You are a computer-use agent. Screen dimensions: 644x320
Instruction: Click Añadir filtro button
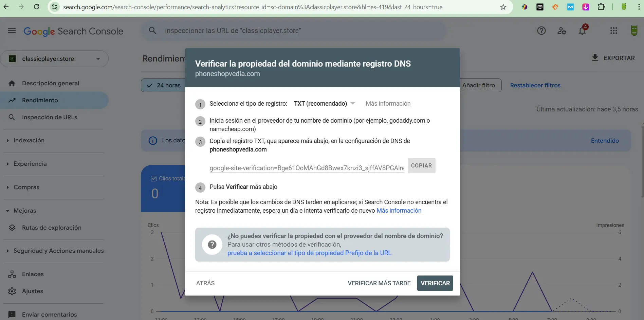479,85
